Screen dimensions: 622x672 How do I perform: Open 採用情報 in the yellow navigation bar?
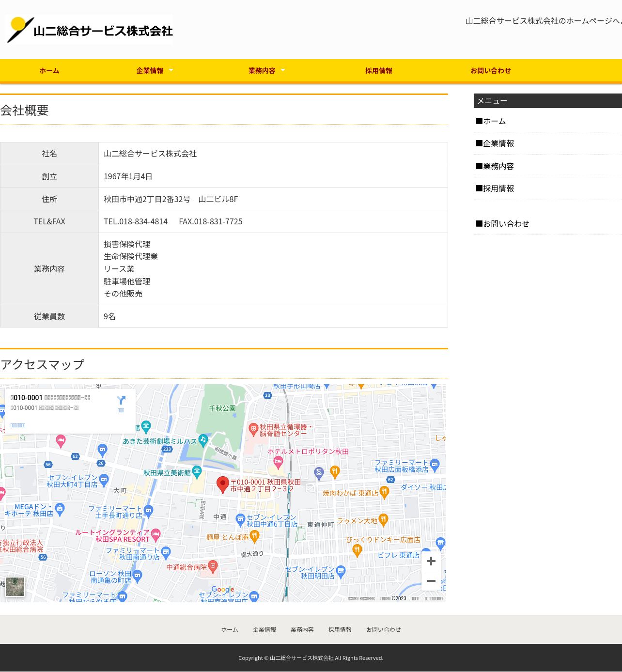(378, 71)
